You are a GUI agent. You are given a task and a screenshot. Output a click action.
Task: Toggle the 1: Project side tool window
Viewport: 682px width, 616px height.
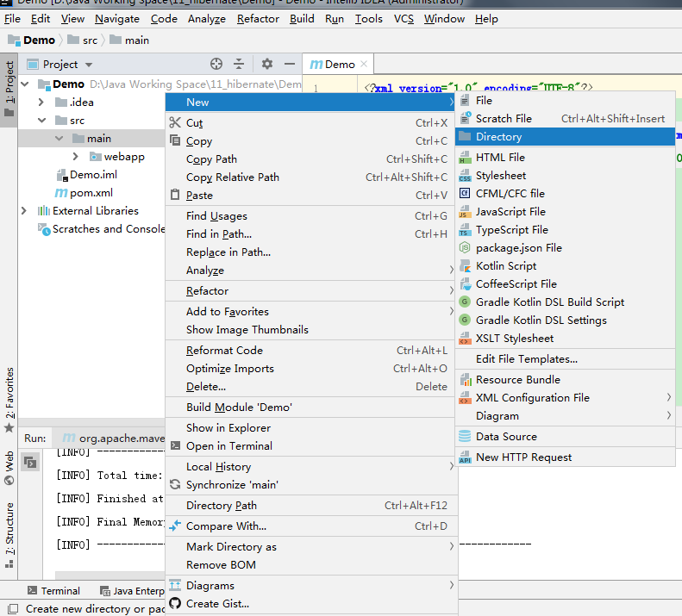point(9,90)
